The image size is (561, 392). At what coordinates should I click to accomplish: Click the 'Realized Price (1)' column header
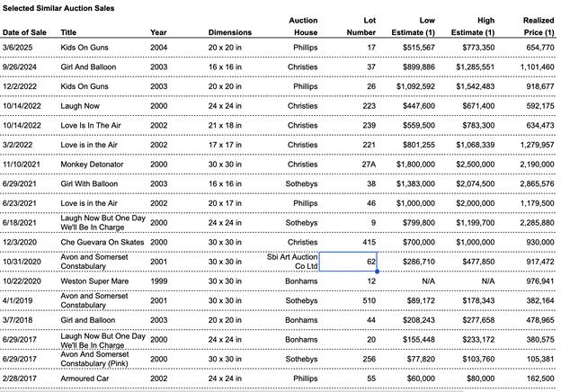point(538,26)
